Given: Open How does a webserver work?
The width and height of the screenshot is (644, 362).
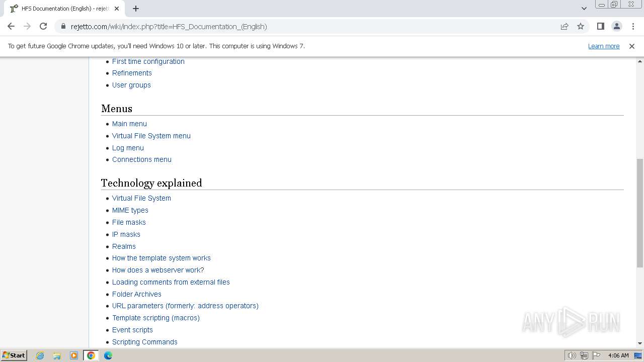Looking at the screenshot, I should (158, 270).
